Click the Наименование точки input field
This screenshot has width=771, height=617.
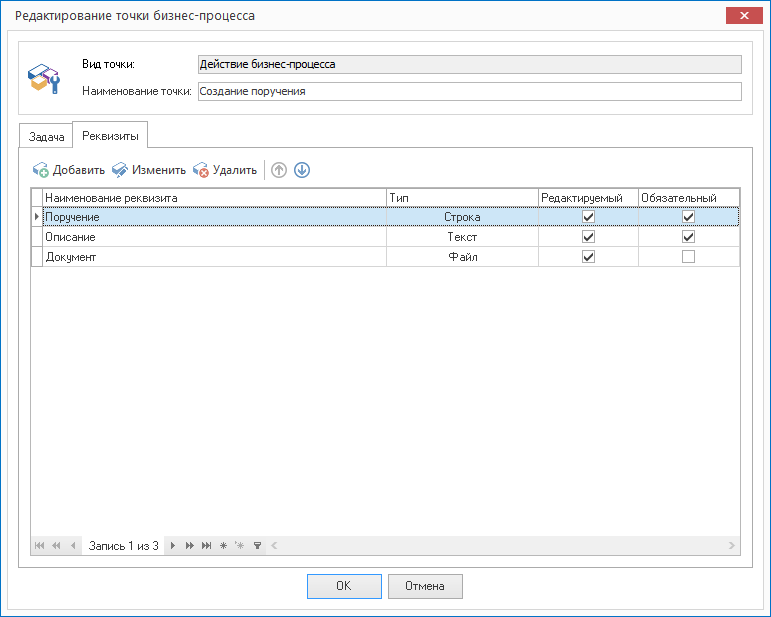point(470,91)
